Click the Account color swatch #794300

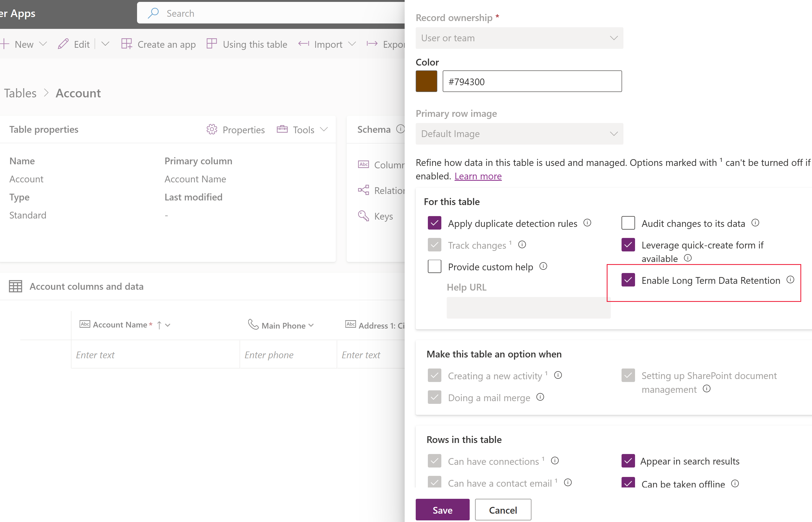426,81
